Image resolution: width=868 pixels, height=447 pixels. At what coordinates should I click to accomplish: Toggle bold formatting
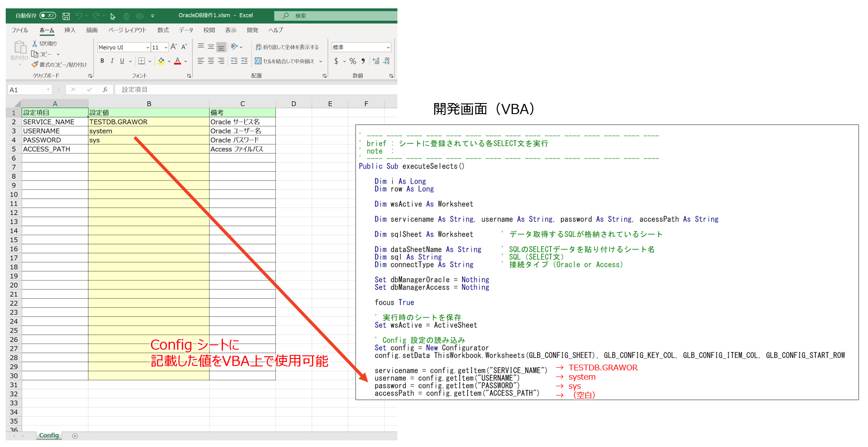click(102, 61)
